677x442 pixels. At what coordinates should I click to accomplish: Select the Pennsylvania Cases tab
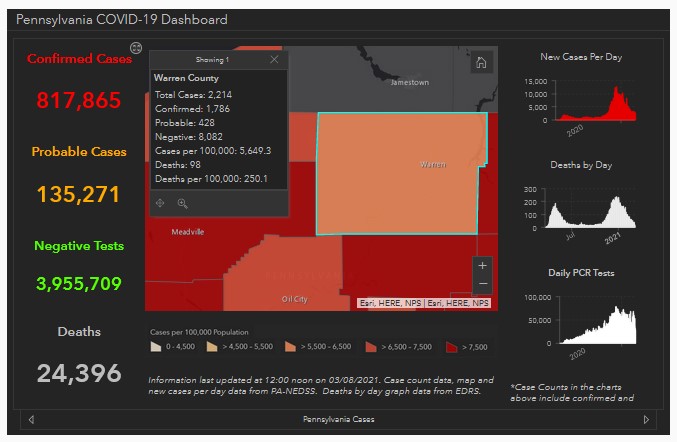[338, 420]
